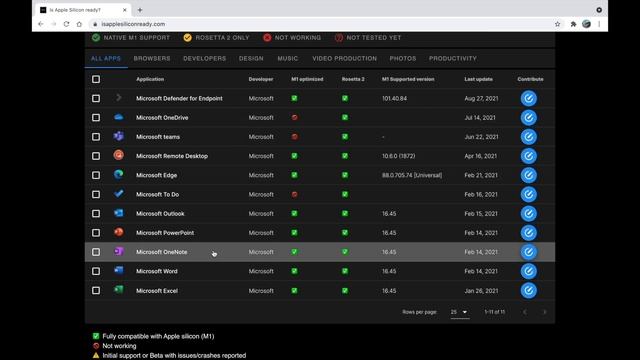Viewport: 640px width, 360px height.
Task: Check the Microsoft OneNote row checkbox
Action: click(x=96, y=252)
